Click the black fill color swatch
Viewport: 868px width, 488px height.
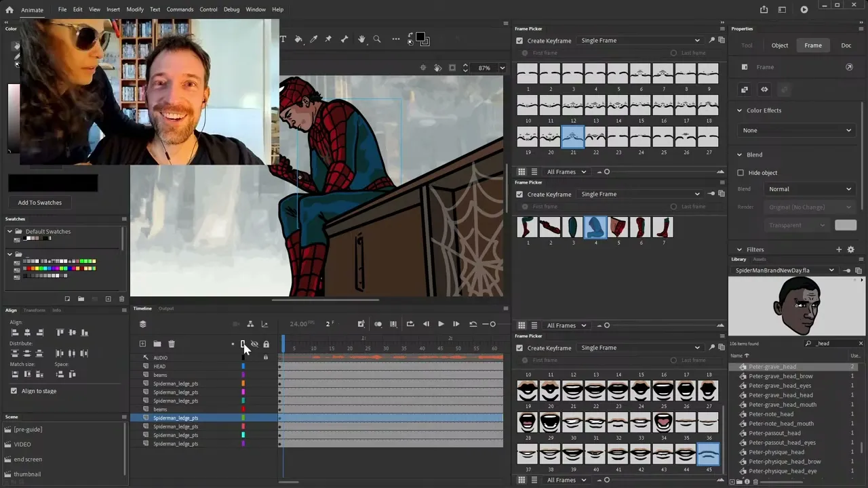420,37
